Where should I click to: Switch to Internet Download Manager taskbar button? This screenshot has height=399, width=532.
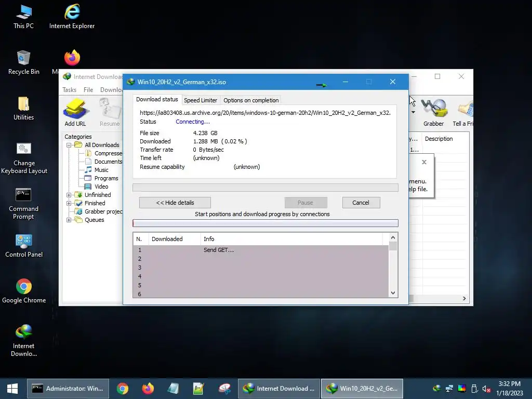(279, 389)
